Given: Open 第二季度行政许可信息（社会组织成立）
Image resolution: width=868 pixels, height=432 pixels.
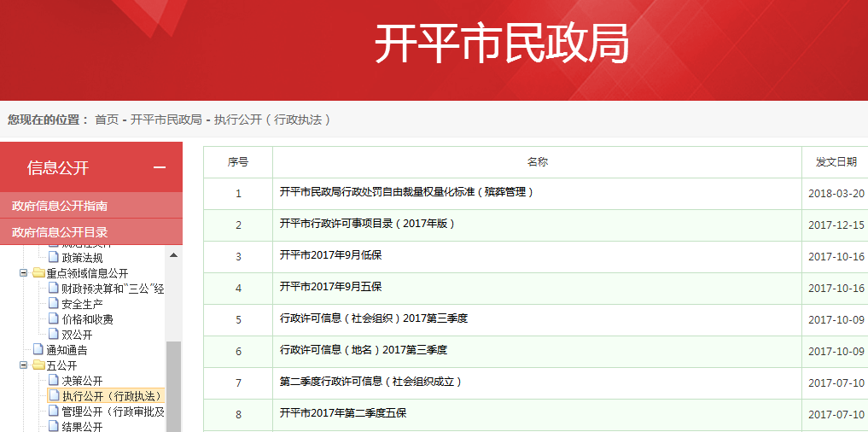Looking at the screenshot, I should tap(371, 382).
